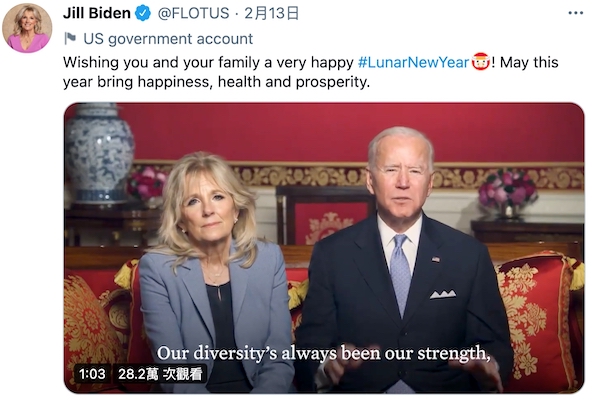The width and height of the screenshot is (600, 400).
Task: Open the tweet's more options ellipsis
Action: (575, 14)
